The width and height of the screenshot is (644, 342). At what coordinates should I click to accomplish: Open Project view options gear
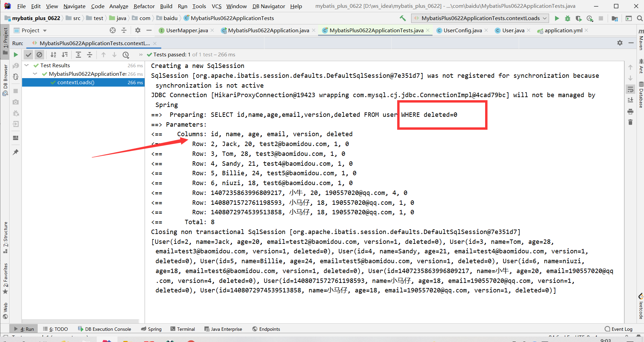point(138,30)
